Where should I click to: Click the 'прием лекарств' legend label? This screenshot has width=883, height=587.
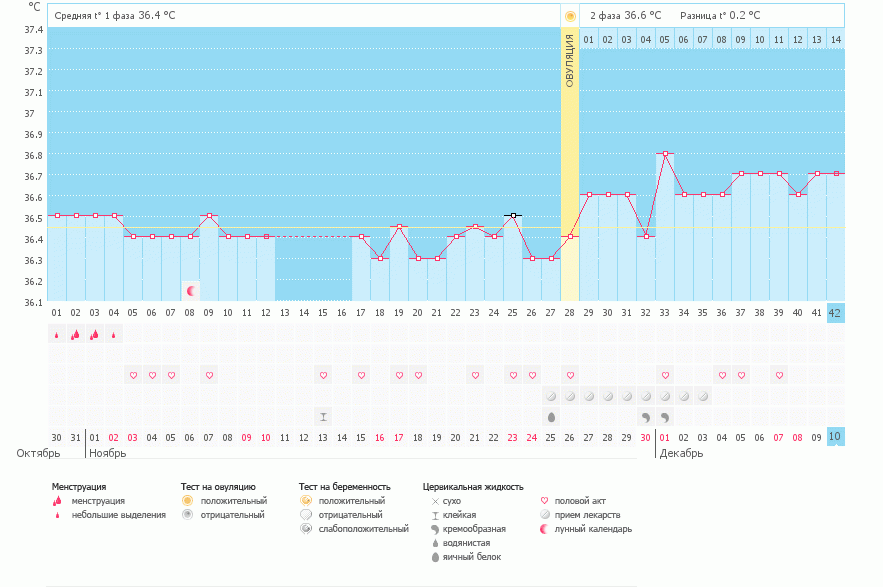coord(587,515)
